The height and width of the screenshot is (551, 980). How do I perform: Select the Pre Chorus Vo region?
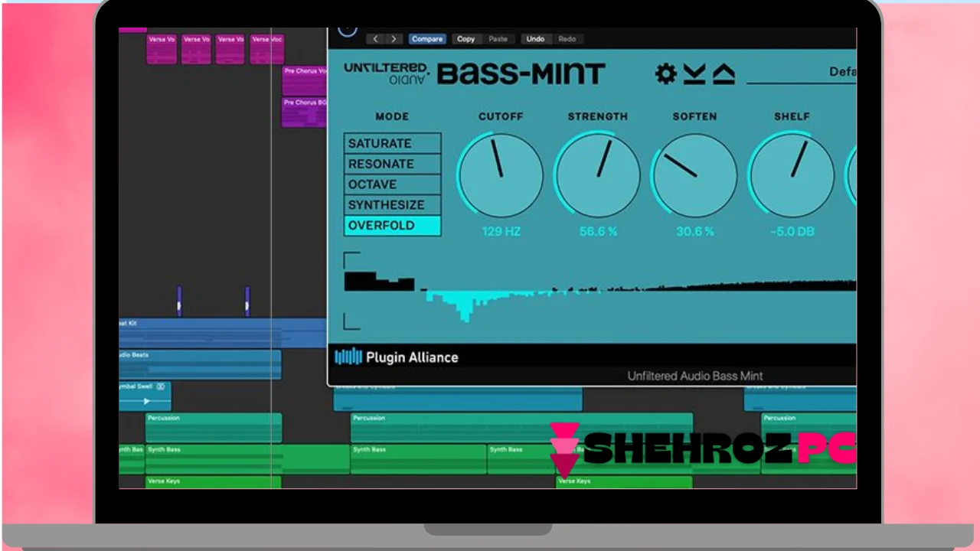[304, 80]
